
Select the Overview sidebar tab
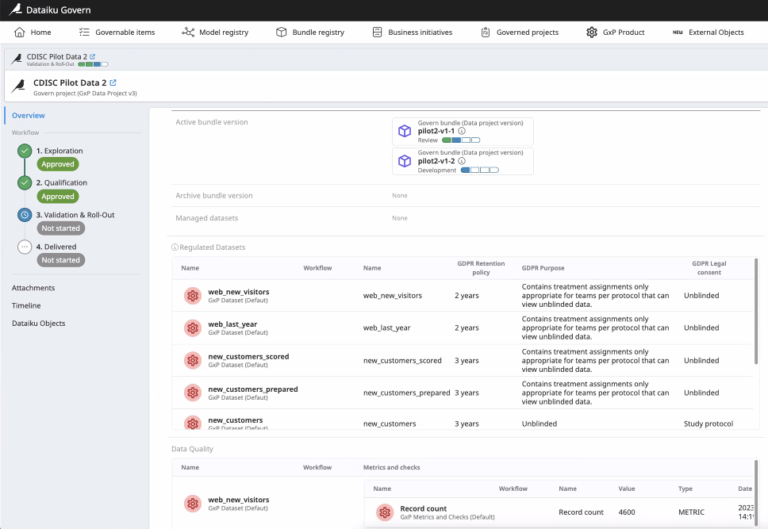pos(28,116)
